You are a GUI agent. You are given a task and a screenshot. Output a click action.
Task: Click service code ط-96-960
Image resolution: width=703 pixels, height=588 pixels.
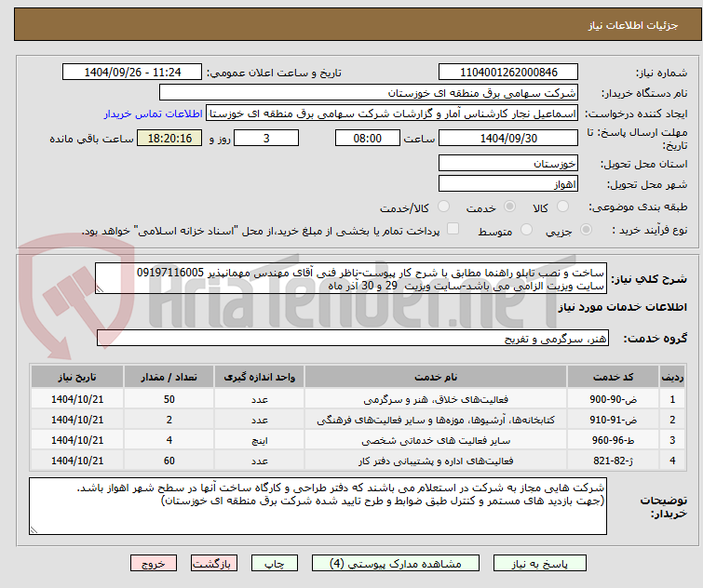point(613,440)
